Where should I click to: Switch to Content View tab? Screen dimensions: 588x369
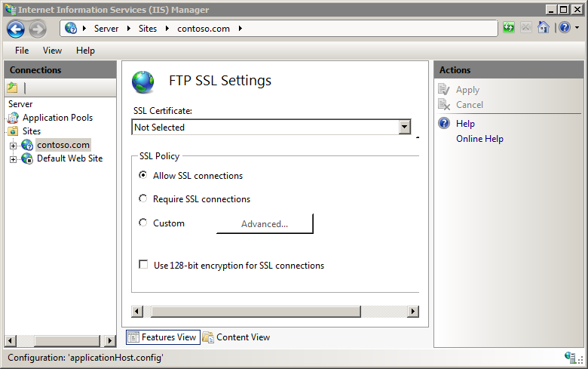pos(236,337)
